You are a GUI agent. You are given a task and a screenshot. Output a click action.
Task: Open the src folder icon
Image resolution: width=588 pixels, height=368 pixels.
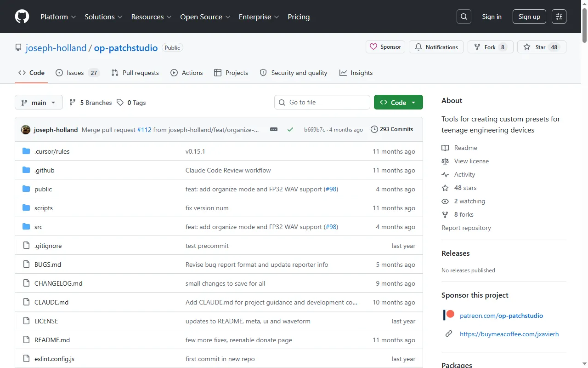(26, 227)
